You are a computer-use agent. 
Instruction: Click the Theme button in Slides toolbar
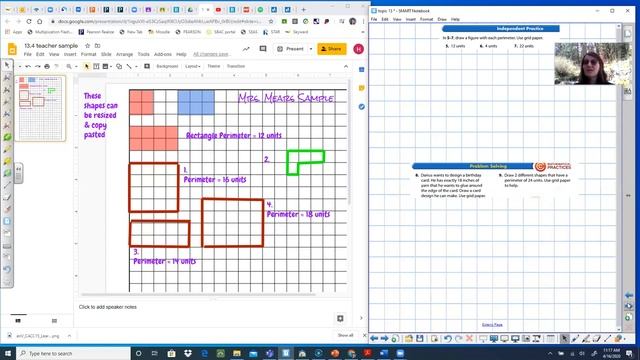pos(213,66)
